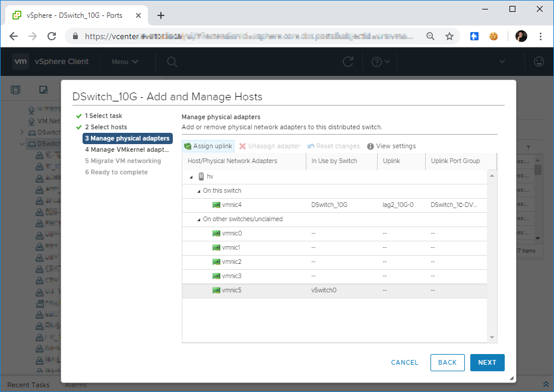The width and height of the screenshot is (554, 392).
Task: Select the vmnic0 adapter row
Action: 334,234
